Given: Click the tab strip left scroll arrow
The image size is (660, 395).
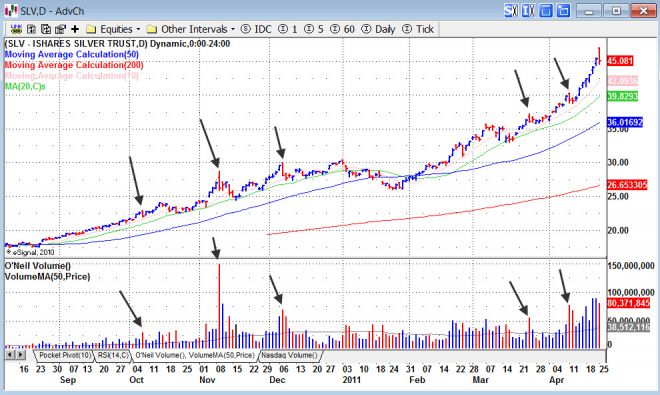Looking at the screenshot, I should click(10, 355).
